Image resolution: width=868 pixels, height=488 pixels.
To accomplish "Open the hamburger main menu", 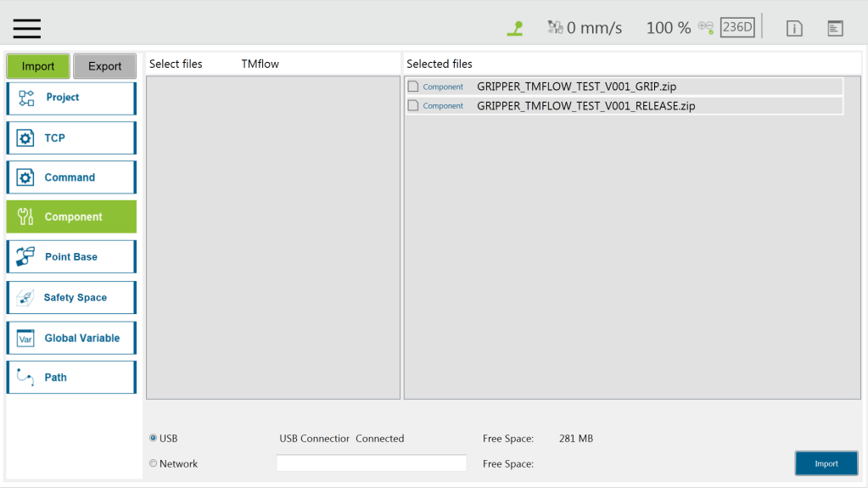I will [x=27, y=28].
